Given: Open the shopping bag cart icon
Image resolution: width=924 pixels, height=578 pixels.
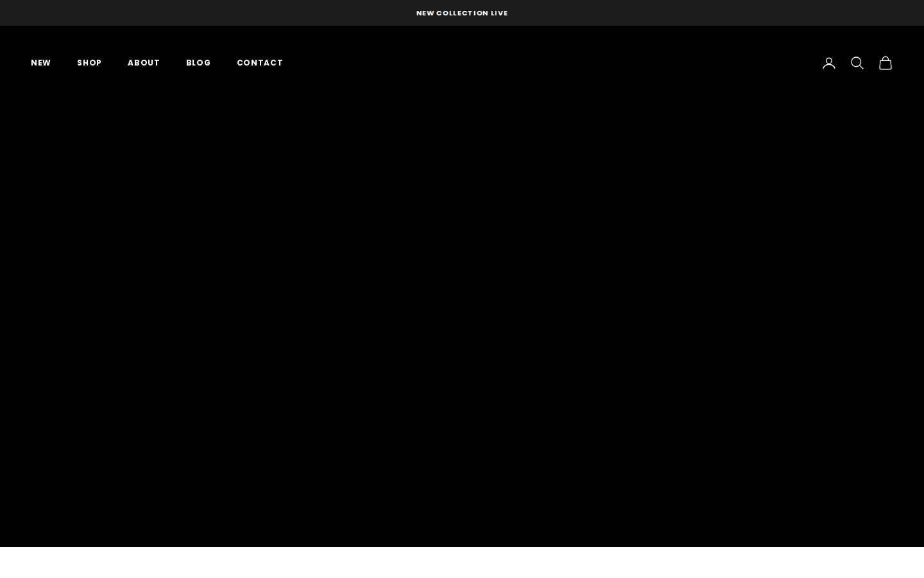Looking at the screenshot, I should (x=886, y=63).
